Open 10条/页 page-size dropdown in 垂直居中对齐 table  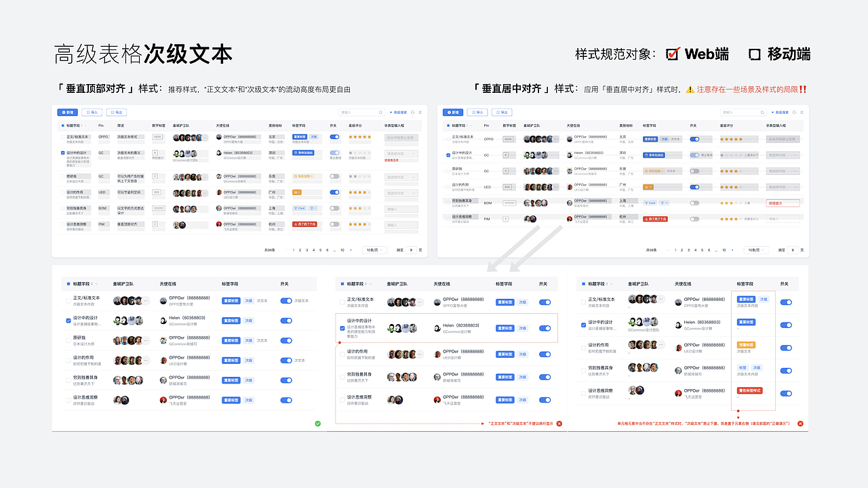[756, 250]
